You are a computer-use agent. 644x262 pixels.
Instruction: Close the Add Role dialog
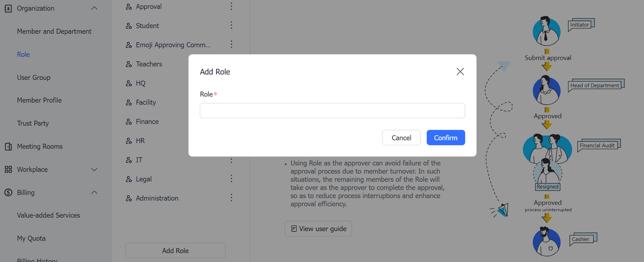coord(460,72)
